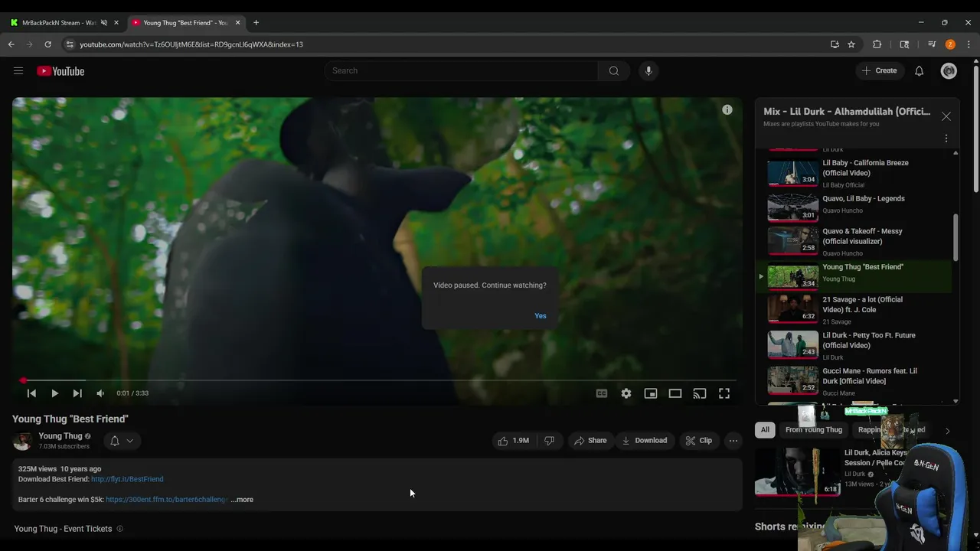This screenshot has height=551, width=980.
Task: Confirm Yes to continue watching
Action: tap(541, 316)
